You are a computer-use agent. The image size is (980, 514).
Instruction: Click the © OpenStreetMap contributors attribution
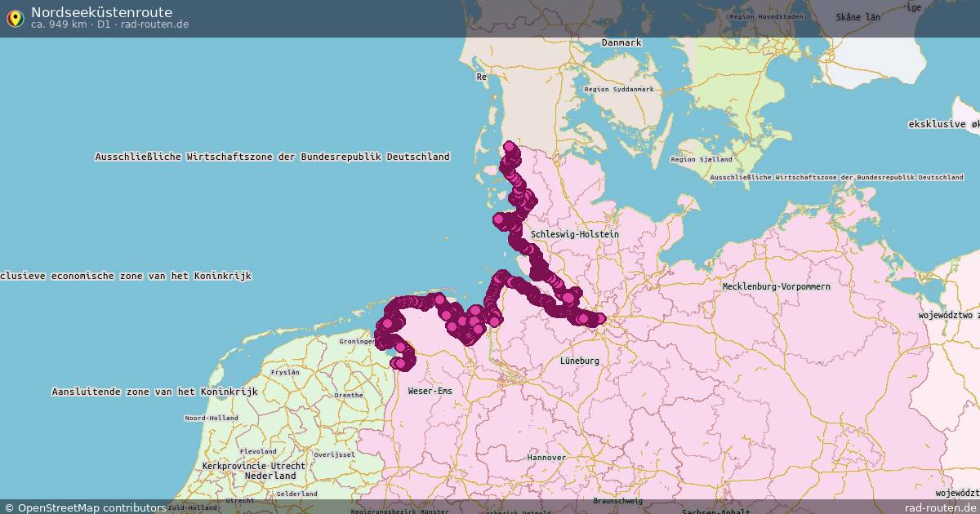pyautogui.click(x=83, y=506)
